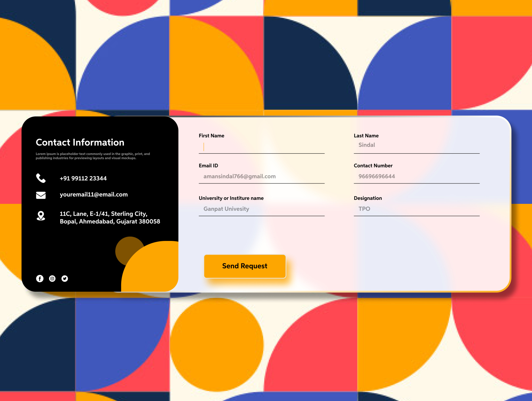Click the Designation label

click(368, 198)
